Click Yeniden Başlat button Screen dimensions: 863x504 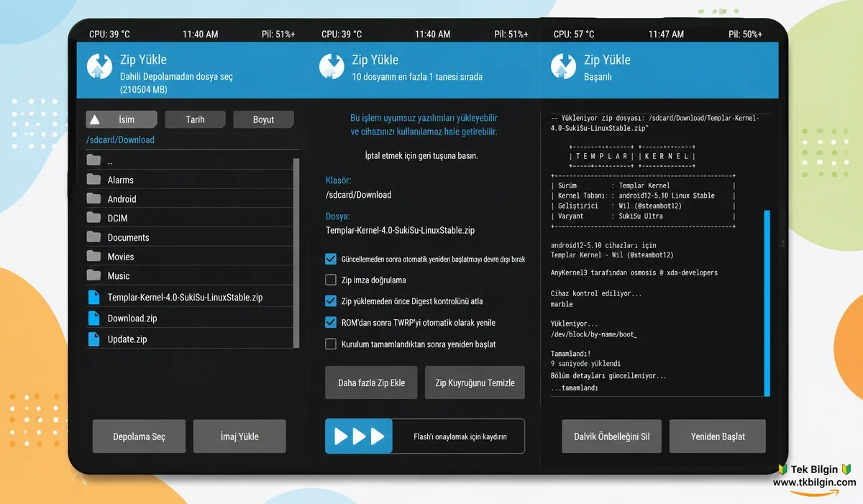tap(718, 436)
